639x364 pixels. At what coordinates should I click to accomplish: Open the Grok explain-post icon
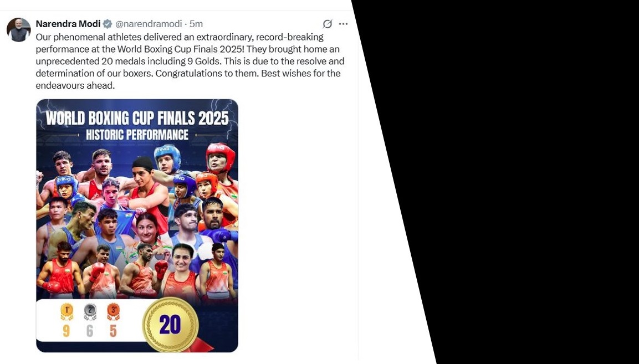pos(328,24)
